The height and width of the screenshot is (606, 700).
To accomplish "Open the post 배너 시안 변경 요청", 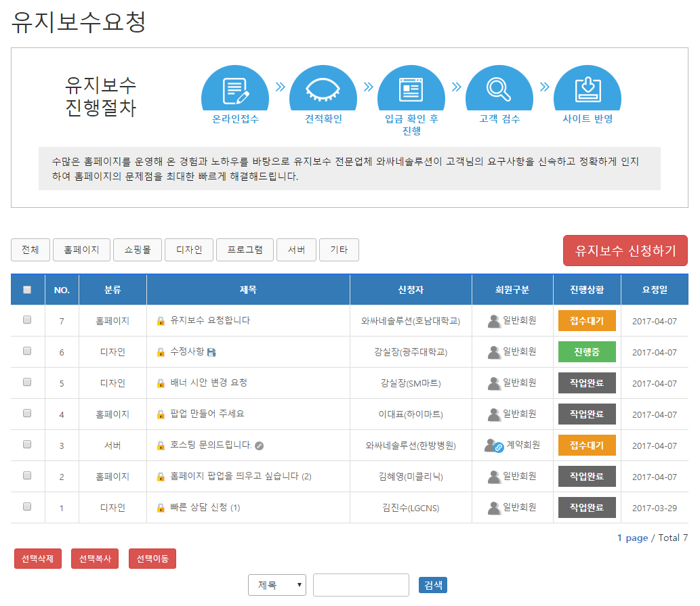I will pyautogui.click(x=209, y=383).
